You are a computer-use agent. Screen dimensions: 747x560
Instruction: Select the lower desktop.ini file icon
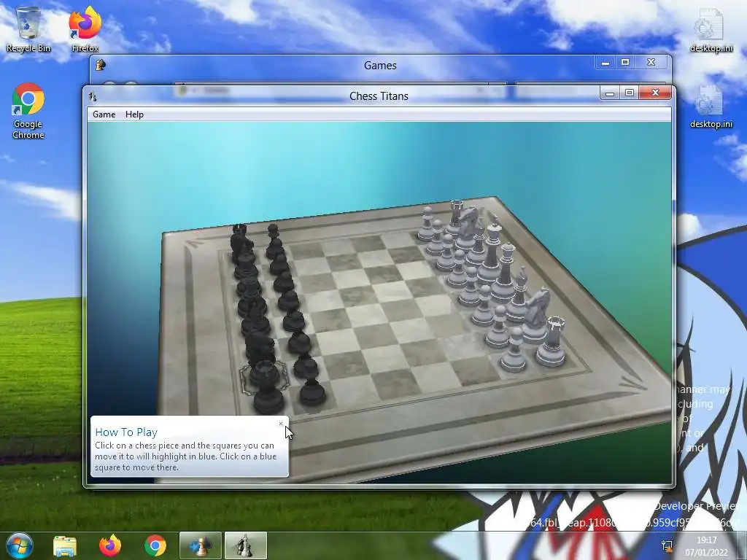[711, 106]
